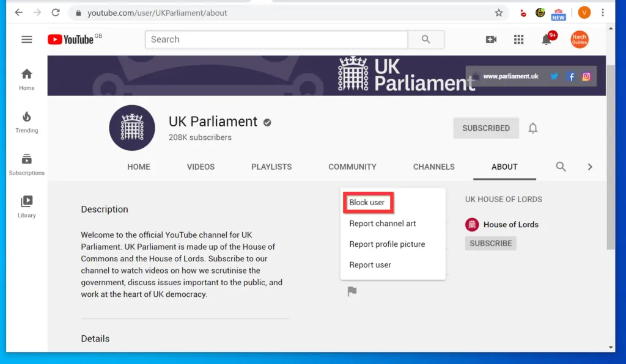Viewport: 626px width, 364px height.
Task: Open the COMMUNITY channel tab
Action: pyautogui.click(x=353, y=167)
